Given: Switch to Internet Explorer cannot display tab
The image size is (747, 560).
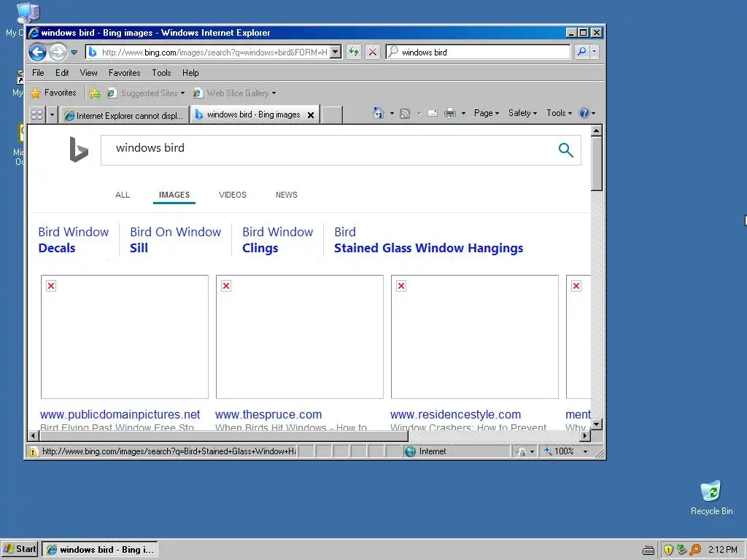Looking at the screenshot, I should (125, 115).
